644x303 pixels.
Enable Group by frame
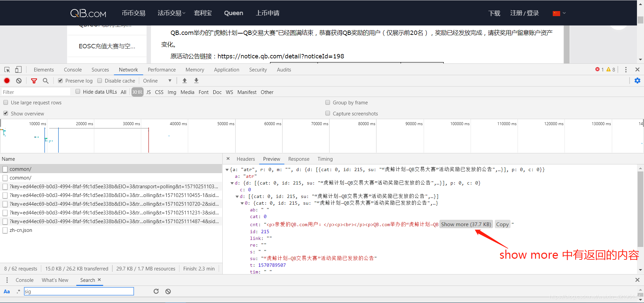coord(328,102)
